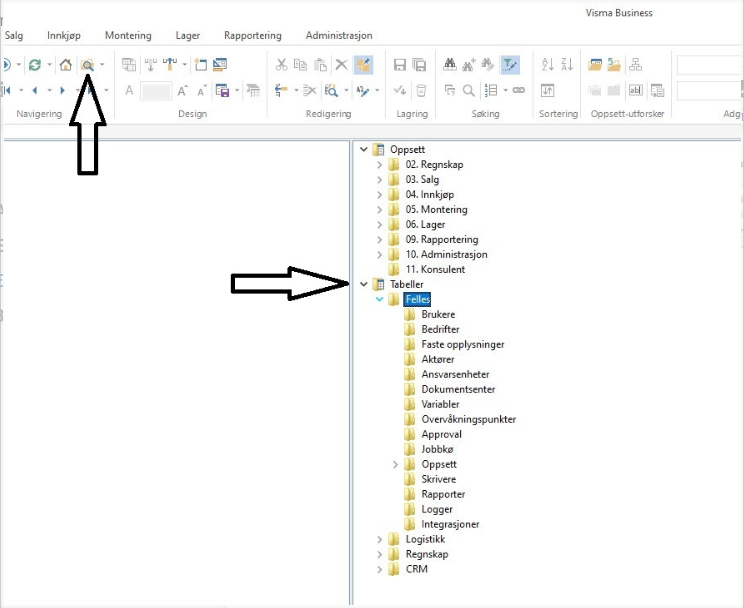Click decrease font size icon
The image size is (744, 608).
pyautogui.click(x=202, y=90)
